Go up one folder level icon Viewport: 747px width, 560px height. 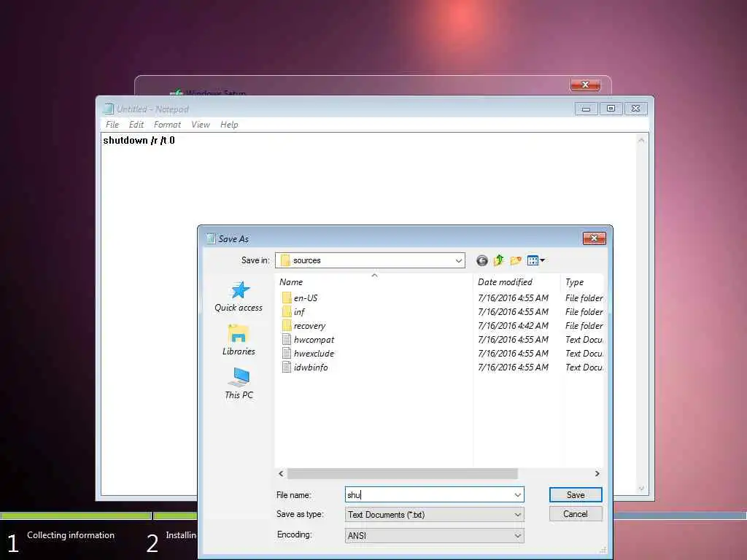(499, 260)
